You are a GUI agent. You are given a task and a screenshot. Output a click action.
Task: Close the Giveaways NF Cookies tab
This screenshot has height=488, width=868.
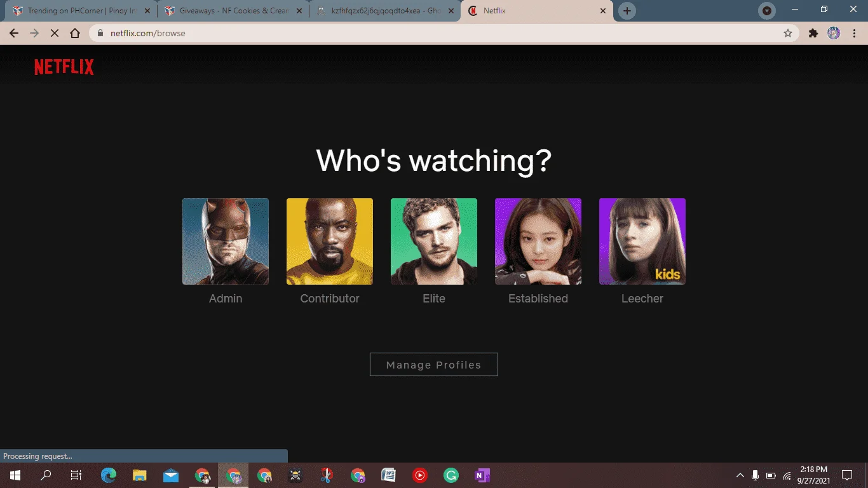click(299, 11)
